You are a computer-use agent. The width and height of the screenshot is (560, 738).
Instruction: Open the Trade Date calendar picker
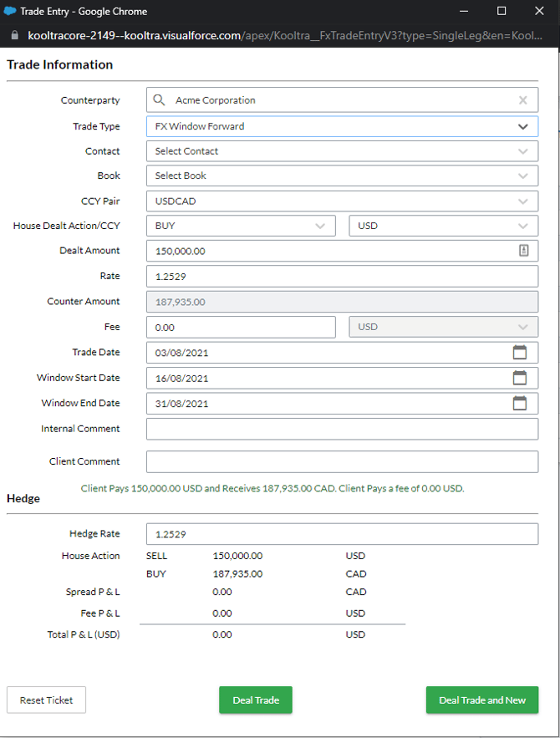pos(520,352)
